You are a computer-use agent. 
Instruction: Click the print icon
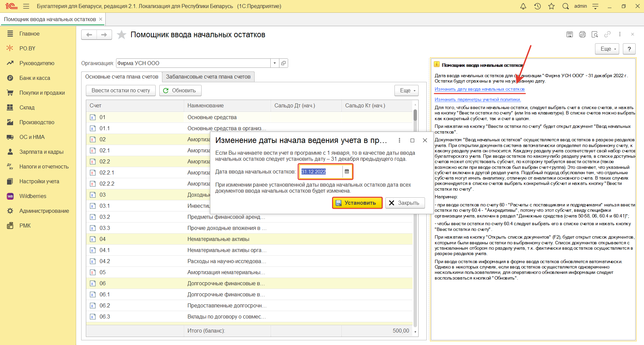(582, 34)
